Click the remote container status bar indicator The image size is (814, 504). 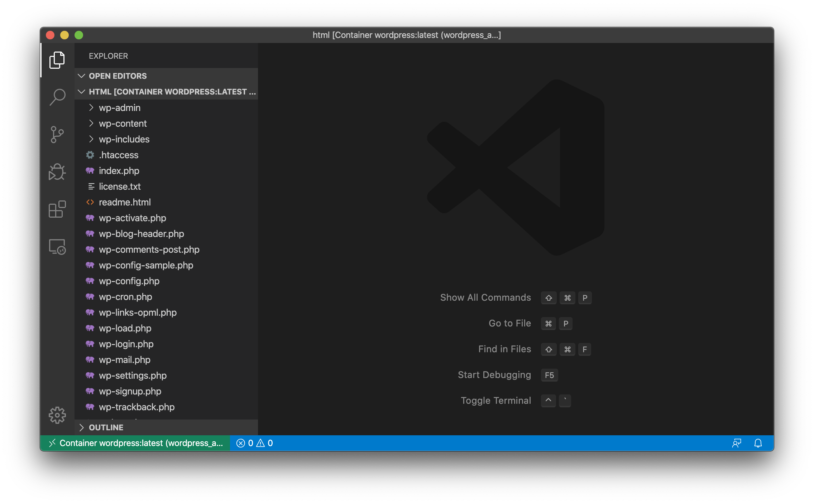pyautogui.click(x=136, y=443)
